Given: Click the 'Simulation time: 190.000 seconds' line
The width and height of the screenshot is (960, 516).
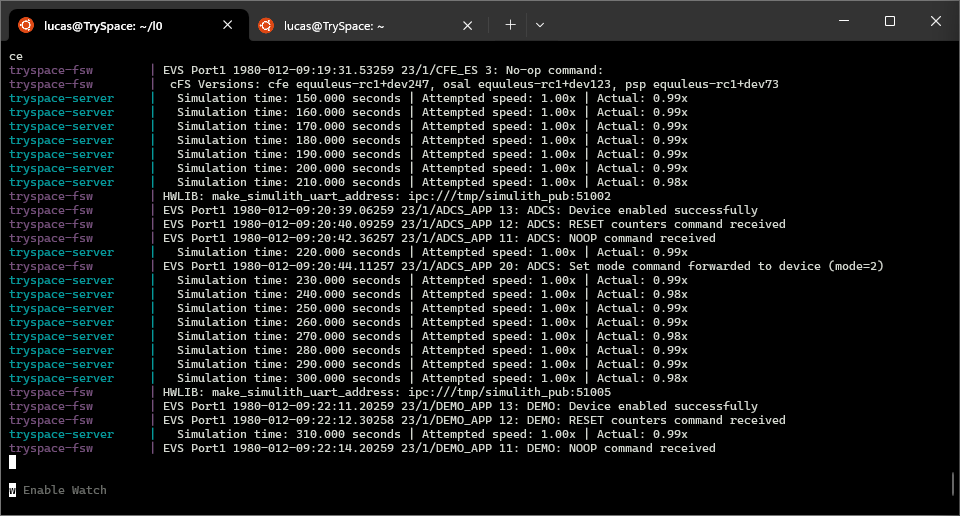Looking at the screenshot, I should point(432,154).
